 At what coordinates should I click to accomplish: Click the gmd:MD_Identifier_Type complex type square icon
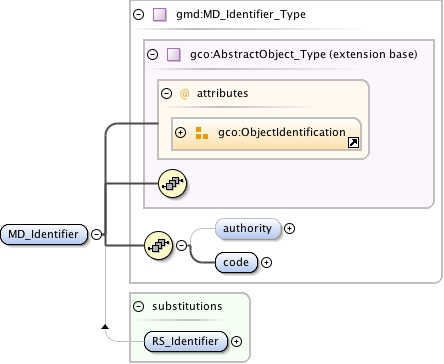[x=160, y=15]
